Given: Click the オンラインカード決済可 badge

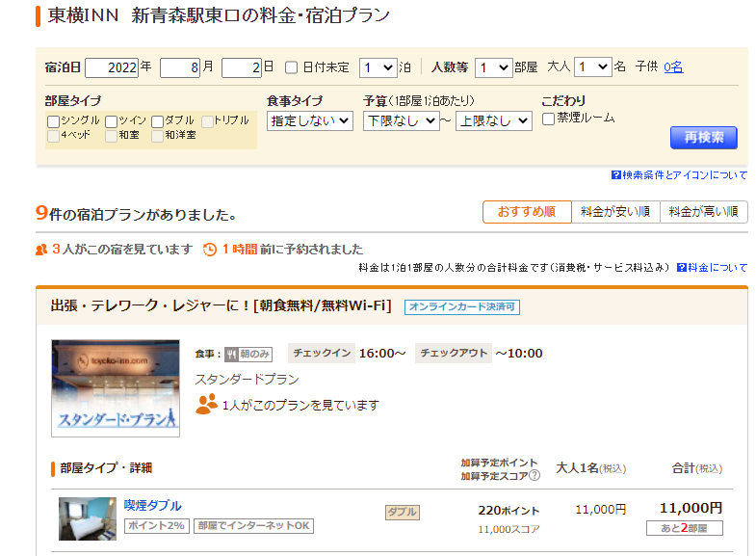Looking at the screenshot, I should point(462,306).
